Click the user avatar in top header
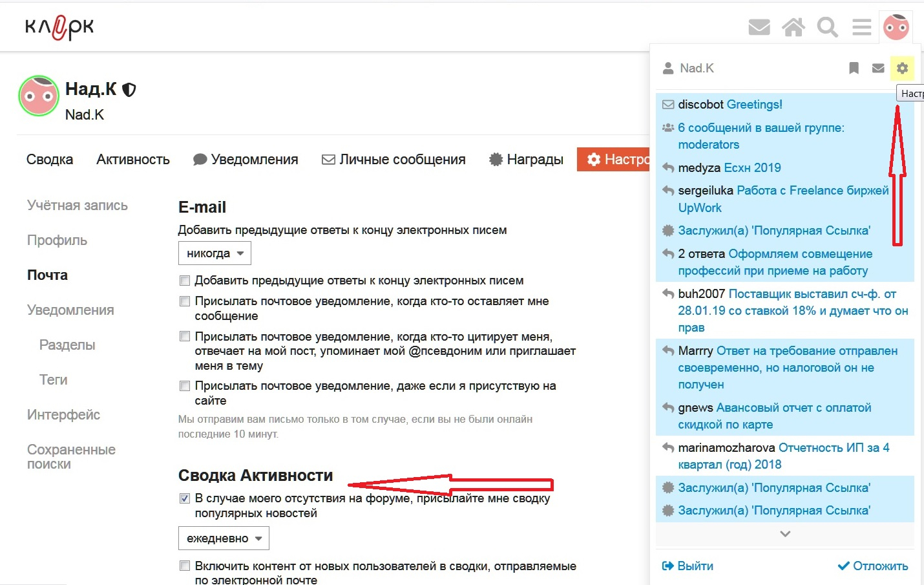 pyautogui.click(x=896, y=27)
